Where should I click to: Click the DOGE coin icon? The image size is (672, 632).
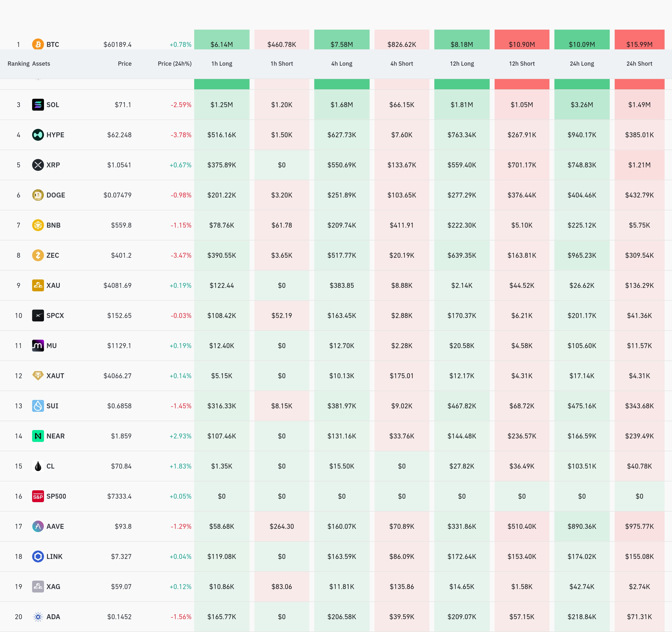click(38, 195)
